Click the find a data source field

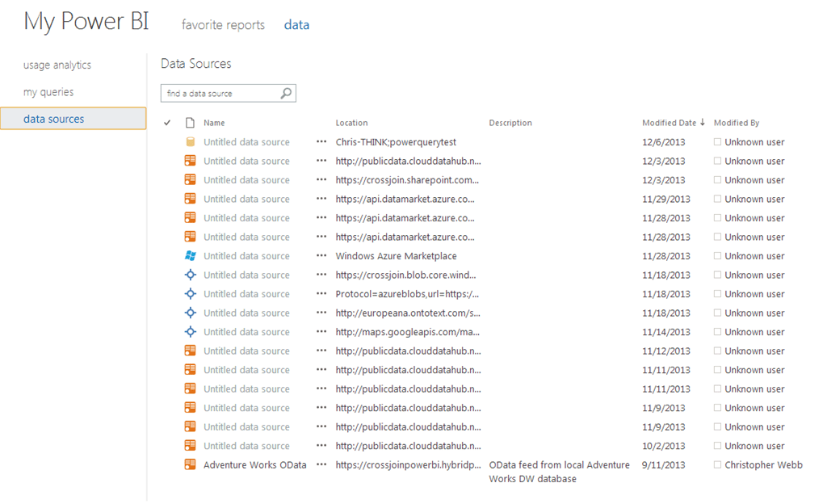[x=228, y=94]
